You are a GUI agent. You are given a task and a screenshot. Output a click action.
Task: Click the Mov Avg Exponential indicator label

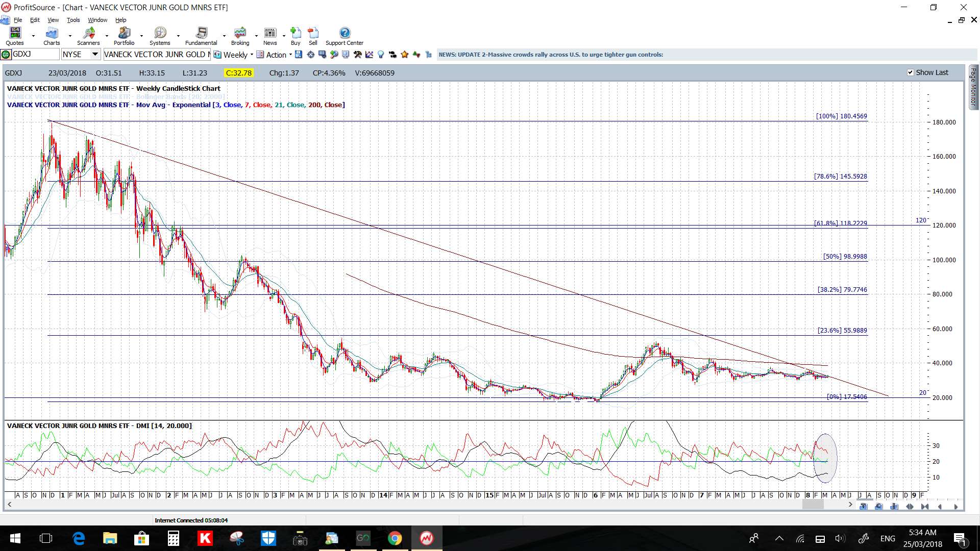(x=176, y=105)
